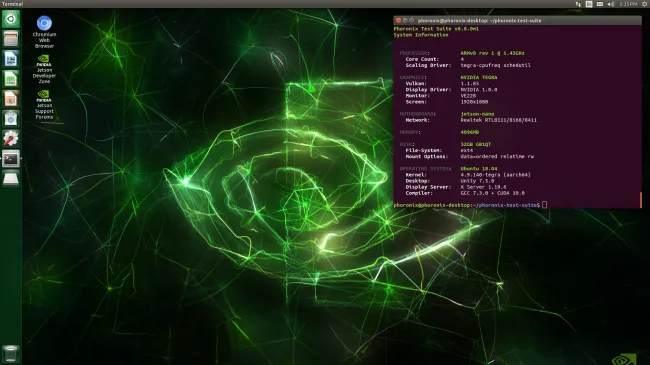This screenshot has height=365, width=650.
Task: Open the Ubuntu Dash search launcher
Action: click(x=11, y=19)
